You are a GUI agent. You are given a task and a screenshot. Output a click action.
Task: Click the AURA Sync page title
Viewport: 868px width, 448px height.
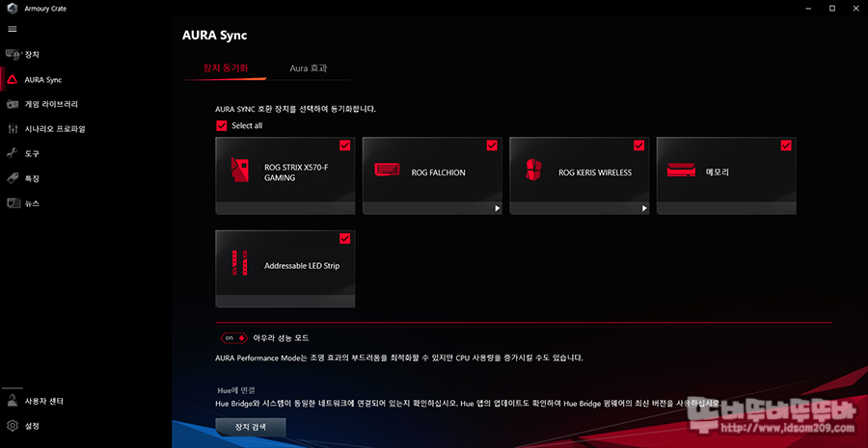click(x=214, y=36)
